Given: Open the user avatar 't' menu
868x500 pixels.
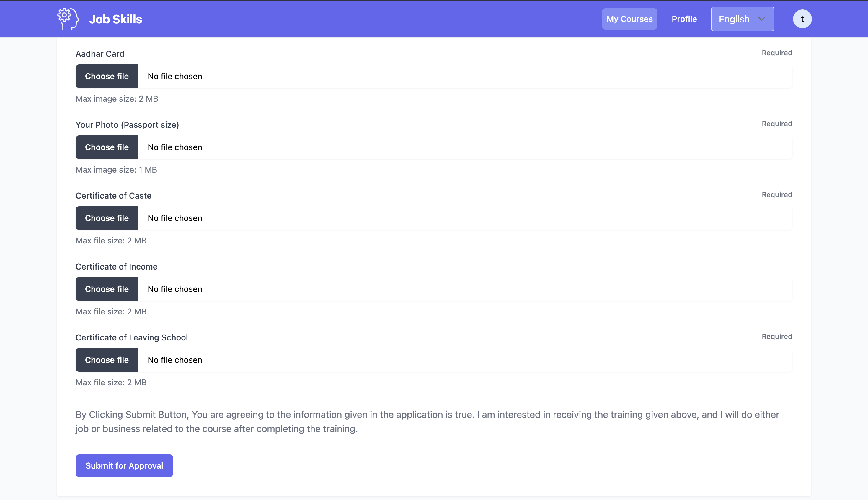Looking at the screenshot, I should click(802, 19).
